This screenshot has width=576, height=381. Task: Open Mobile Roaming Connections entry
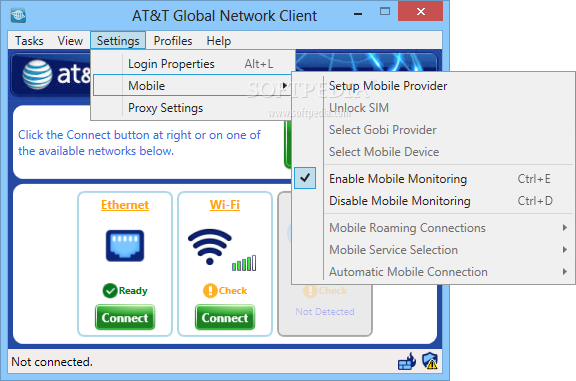[433, 228]
